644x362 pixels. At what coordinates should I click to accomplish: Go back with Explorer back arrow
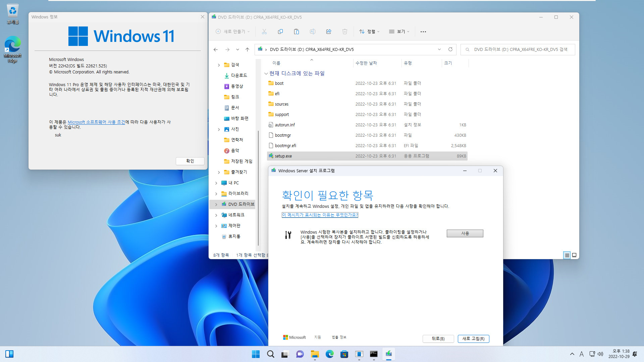click(x=216, y=50)
